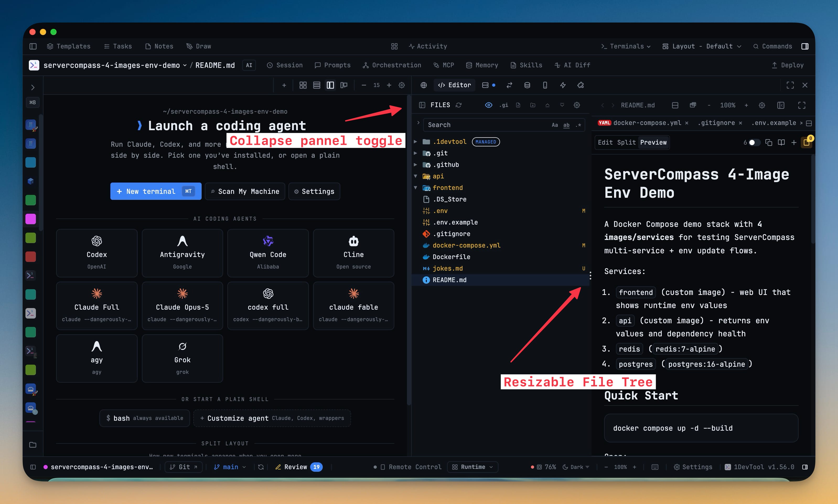Open the folder icon at the bottom of the left sidebar
Image resolution: width=838 pixels, height=504 pixels.
[x=33, y=445]
